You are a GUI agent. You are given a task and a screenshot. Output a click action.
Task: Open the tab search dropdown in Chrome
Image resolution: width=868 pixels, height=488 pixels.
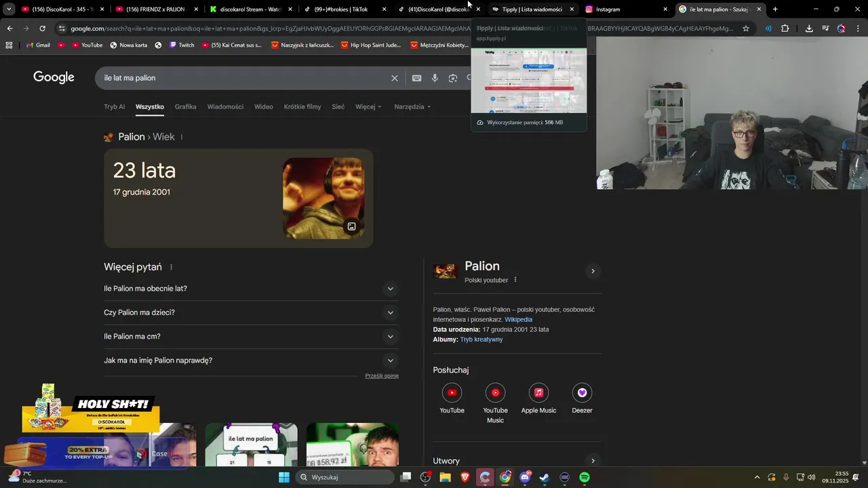click(x=9, y=9)
